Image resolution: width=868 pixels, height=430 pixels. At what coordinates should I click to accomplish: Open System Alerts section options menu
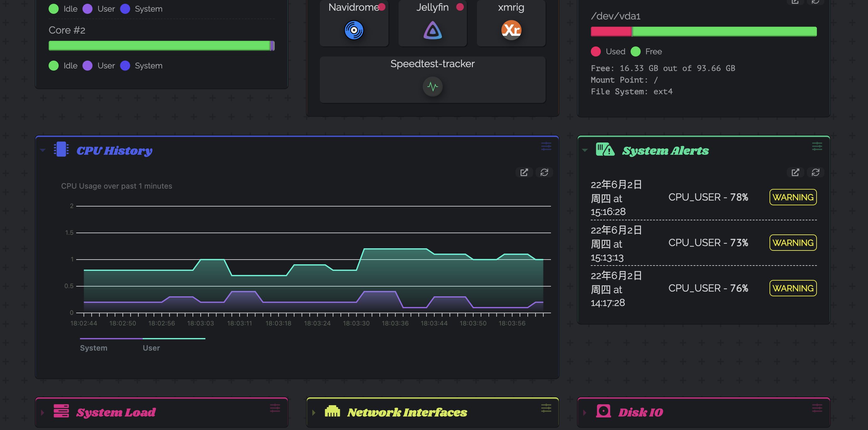pos(817,146)
